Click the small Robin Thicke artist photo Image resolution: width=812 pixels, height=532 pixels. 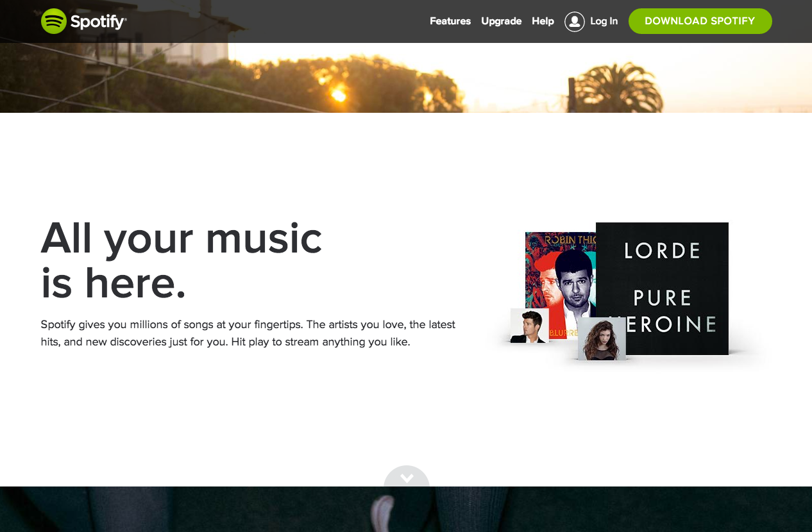pyautogui.click(x=530, y=326)
